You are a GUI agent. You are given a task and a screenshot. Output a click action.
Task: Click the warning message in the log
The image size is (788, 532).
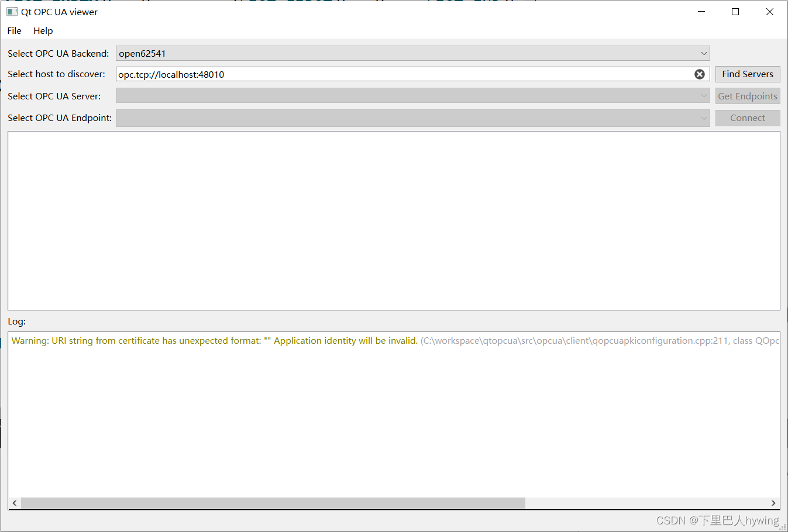(394, 341)
